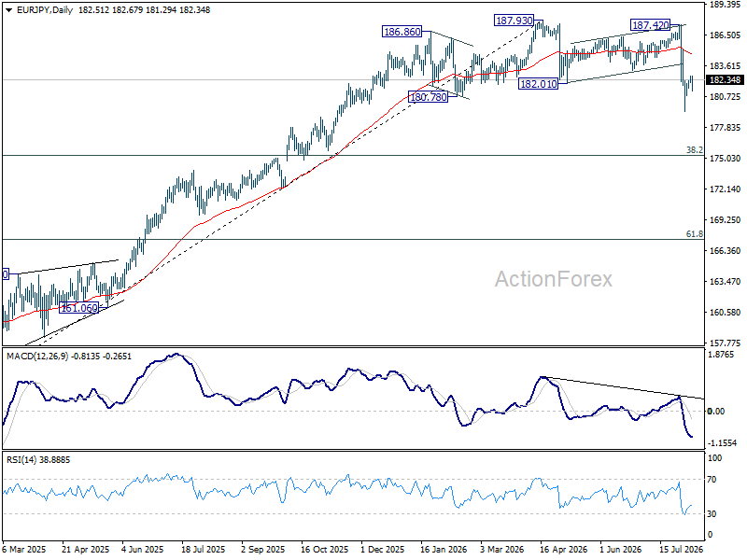
Task: Select the 187.930 peak price label
Action: tap(514, 21)
